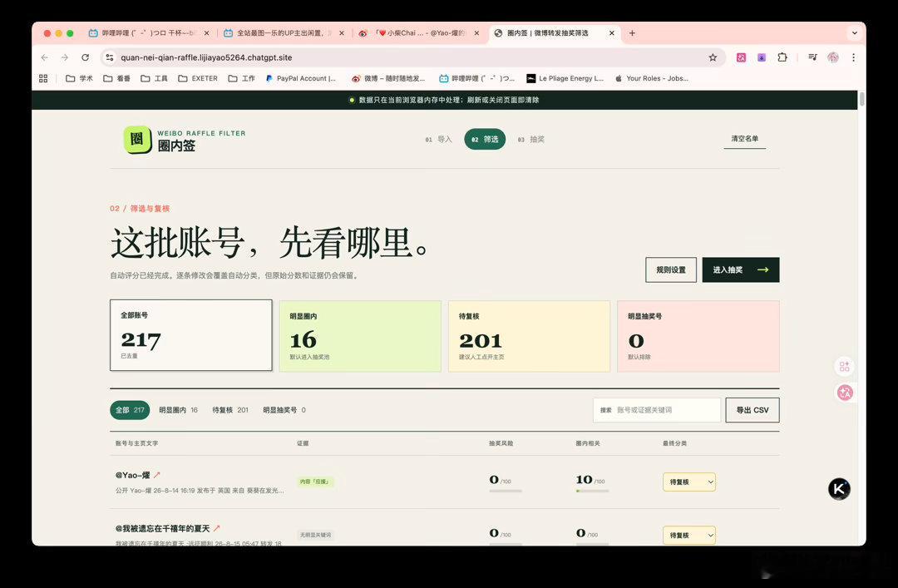Switch to the 哔哩哔哩 干杯 tab
Image resolution: width=898 pixels, height=588 pixels.
pos(148,33)
